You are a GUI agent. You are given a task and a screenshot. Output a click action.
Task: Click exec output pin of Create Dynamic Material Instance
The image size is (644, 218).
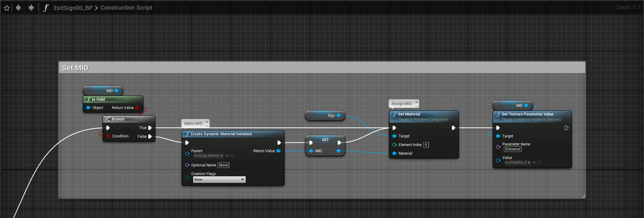(279, 143)
